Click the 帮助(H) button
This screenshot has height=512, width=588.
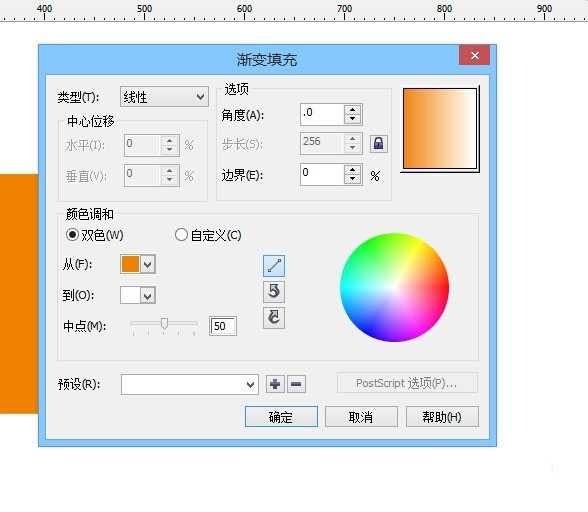click(442, 417)
